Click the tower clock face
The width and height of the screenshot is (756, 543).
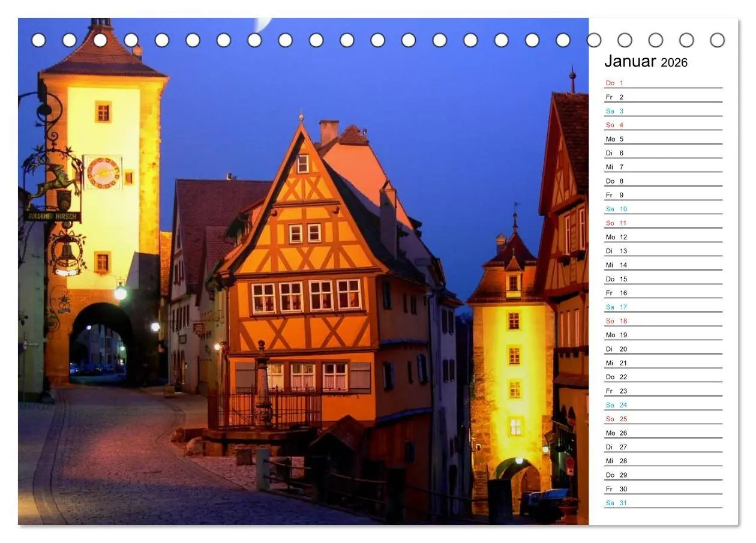pyautogui.click(x=103, y=173)
